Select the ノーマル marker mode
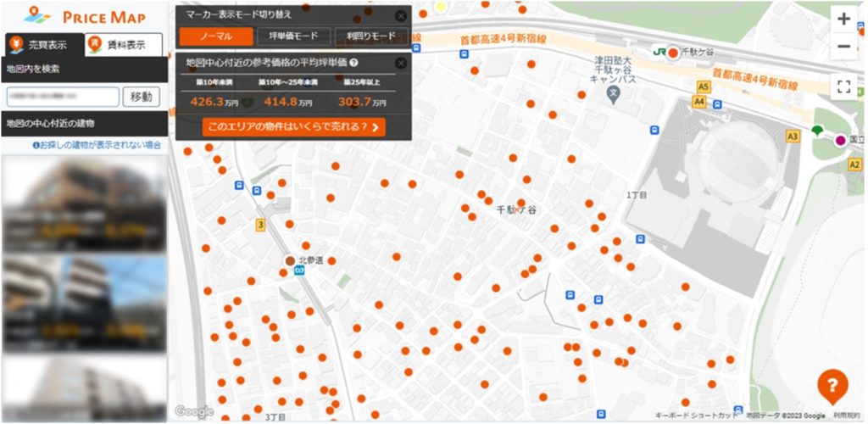This screenshot has height=424, width=868. (x=216, y=36)
